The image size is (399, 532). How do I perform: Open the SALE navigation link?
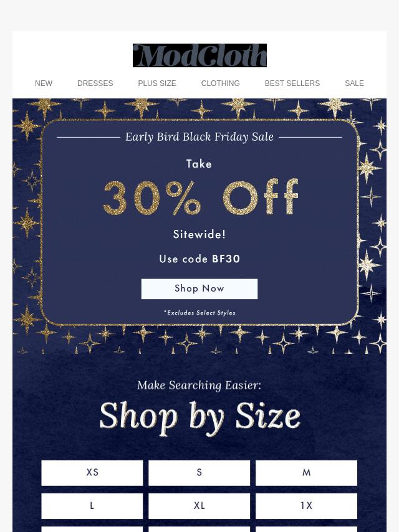pyautogui.click(x=354, y=83)
